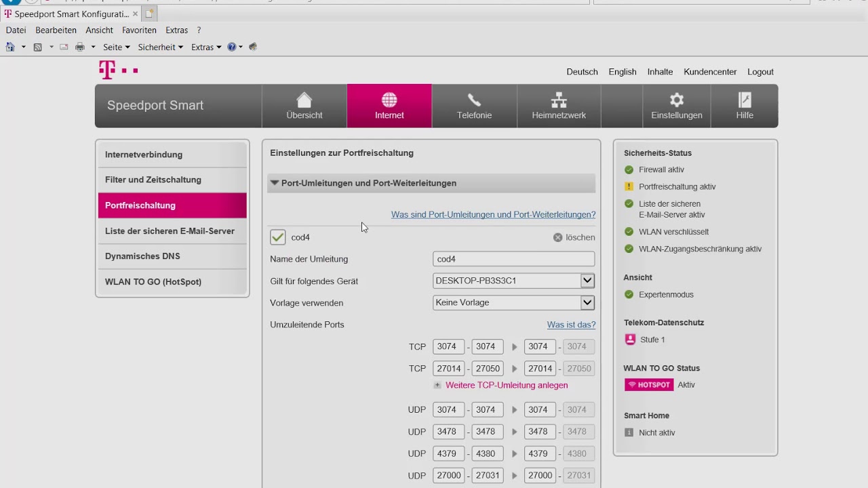The image size is (868, 488).
Task: Open the ? menu
Action: pyautogui.click(x=199, y=30)
